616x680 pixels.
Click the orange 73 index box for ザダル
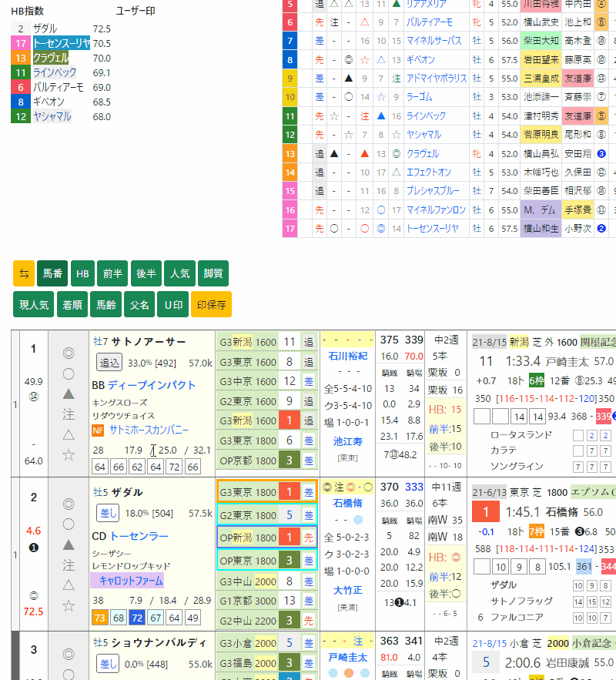pyautogui.click(x=99, y=618)
